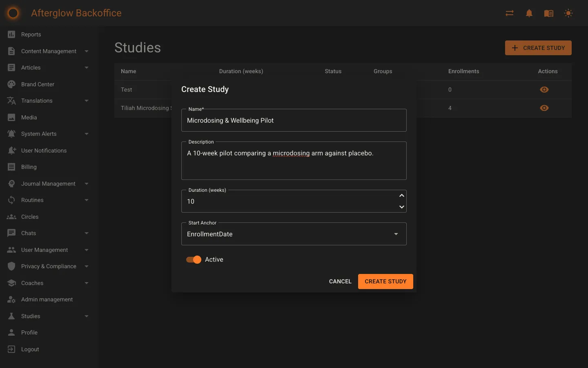Image resolution: width=588 pixels, height=368 pixels.
Task: Cancel the Create Study dialog
Action: pos(340,281)
